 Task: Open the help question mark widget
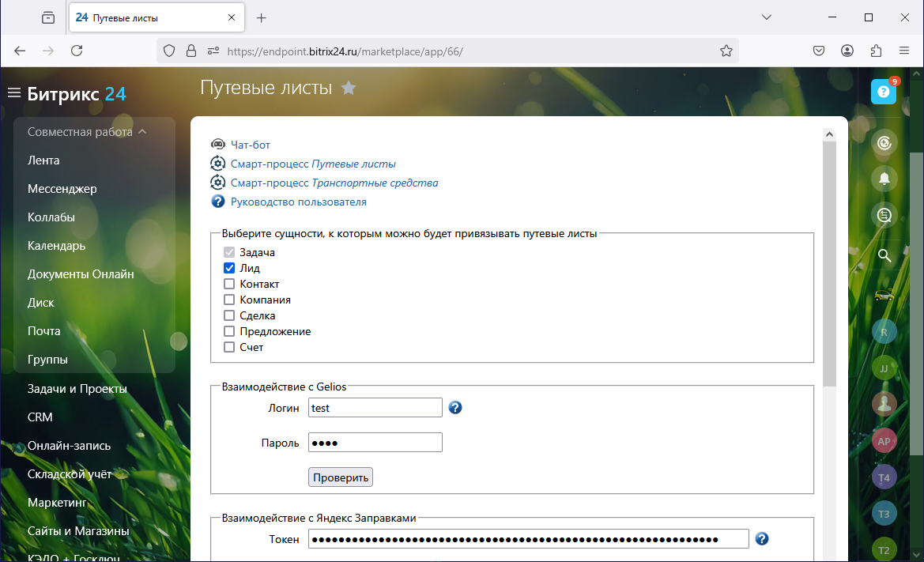(884, 92)
